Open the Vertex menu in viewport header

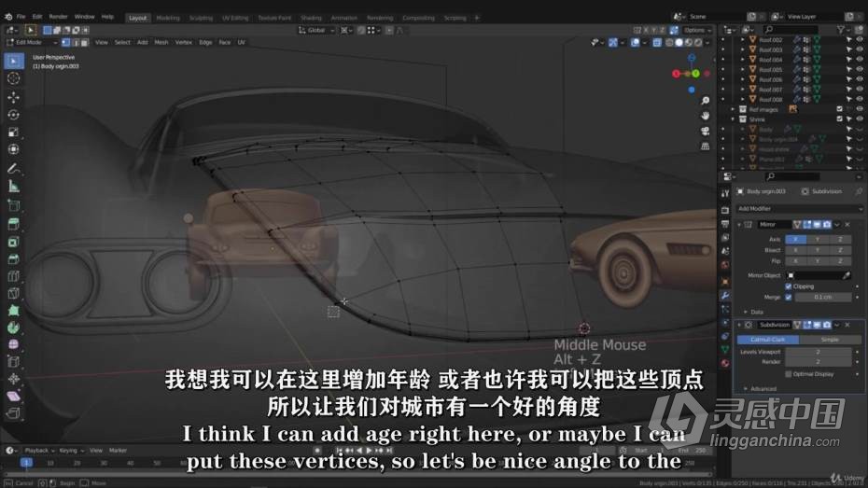[x=183, y=43]
